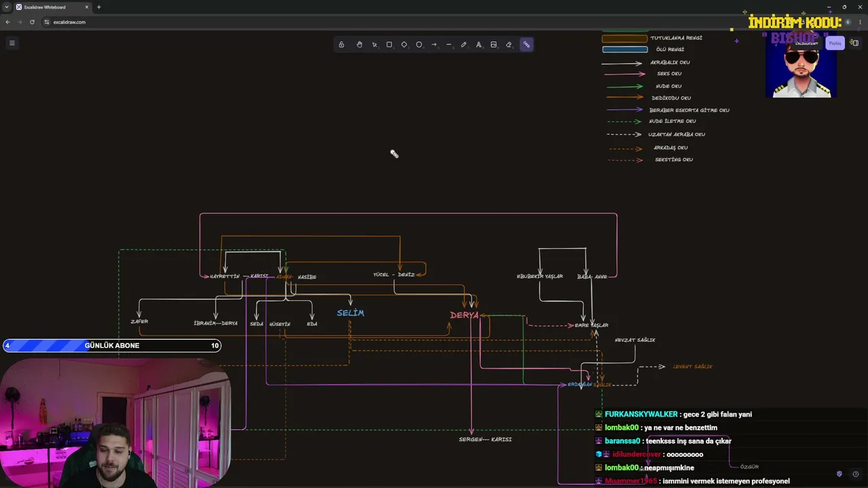This screenshot has height=488, width=868.
Task: Select the NEVZAT SAĞLIK node label
Action: coord(635,340)
